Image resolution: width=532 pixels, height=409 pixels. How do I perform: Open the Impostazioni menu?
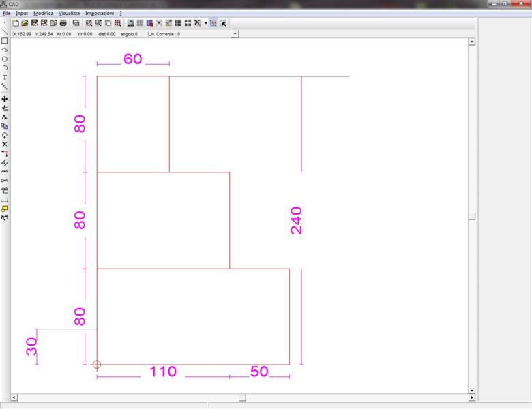click(x=100, y=13)
